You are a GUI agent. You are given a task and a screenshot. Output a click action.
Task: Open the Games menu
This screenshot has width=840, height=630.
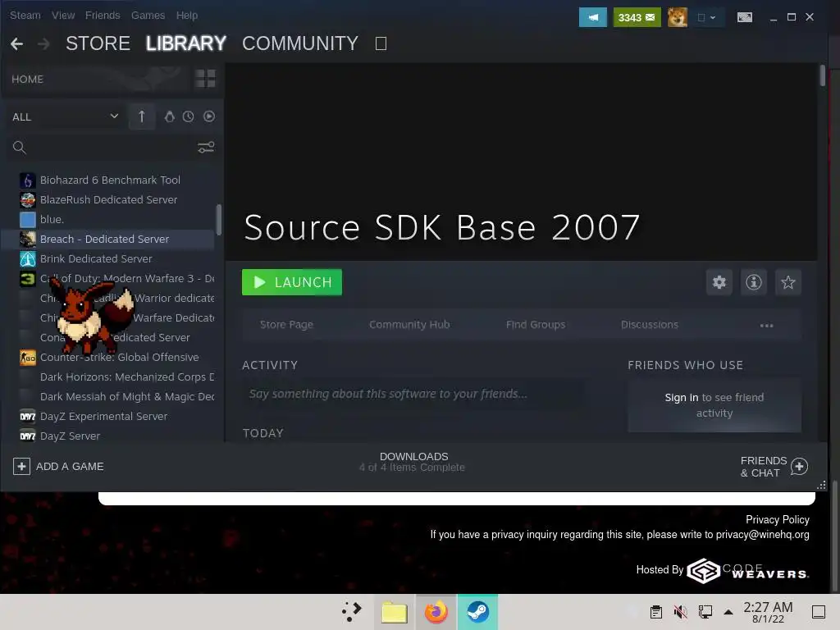pos(148,16)
